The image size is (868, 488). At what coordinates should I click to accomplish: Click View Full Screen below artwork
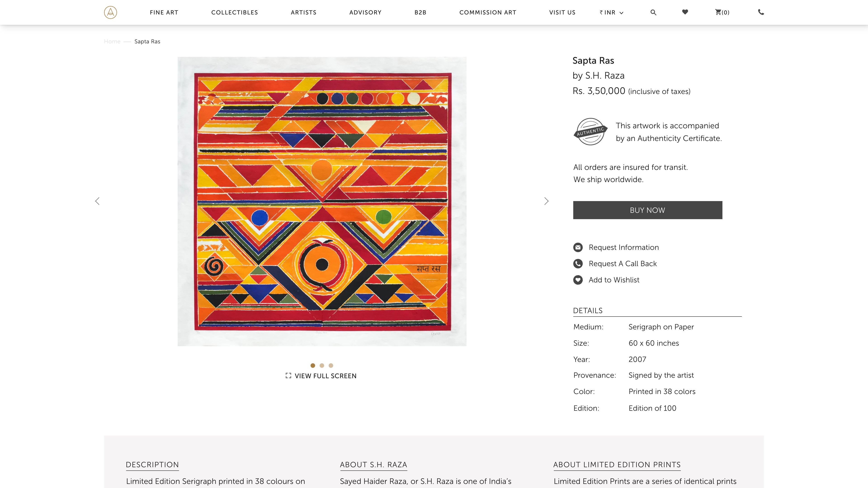click(x=321, y=376)
